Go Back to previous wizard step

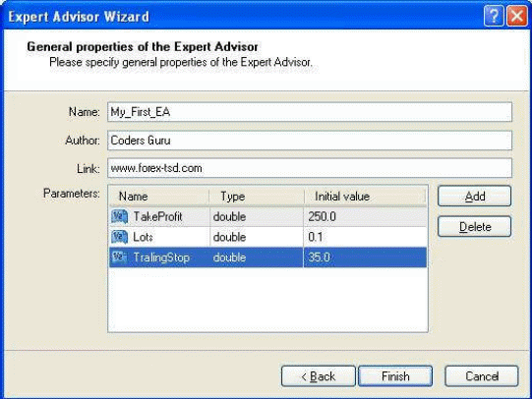pyautogui.click(x=319, y=376)
